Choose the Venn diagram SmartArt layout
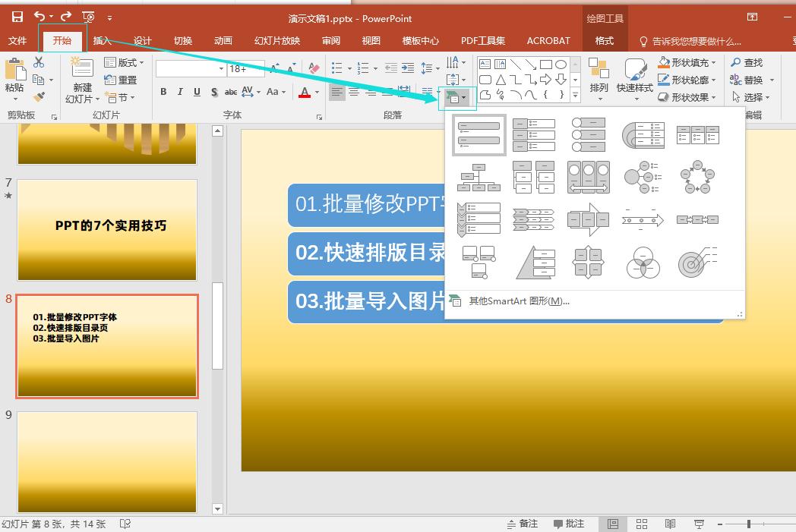The height and width of the screenshot is (532, 796). 643,263
